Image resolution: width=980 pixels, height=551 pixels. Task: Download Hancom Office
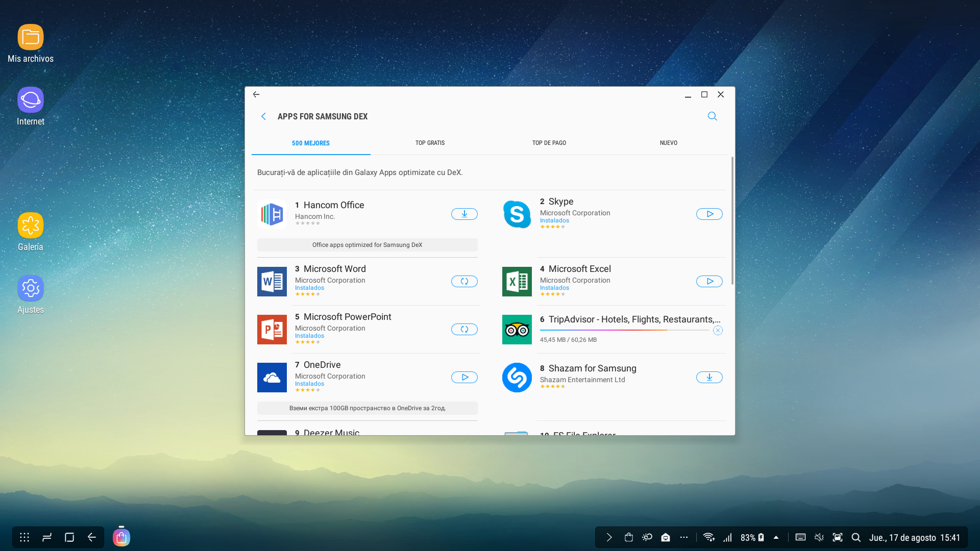tap(464, 214)
